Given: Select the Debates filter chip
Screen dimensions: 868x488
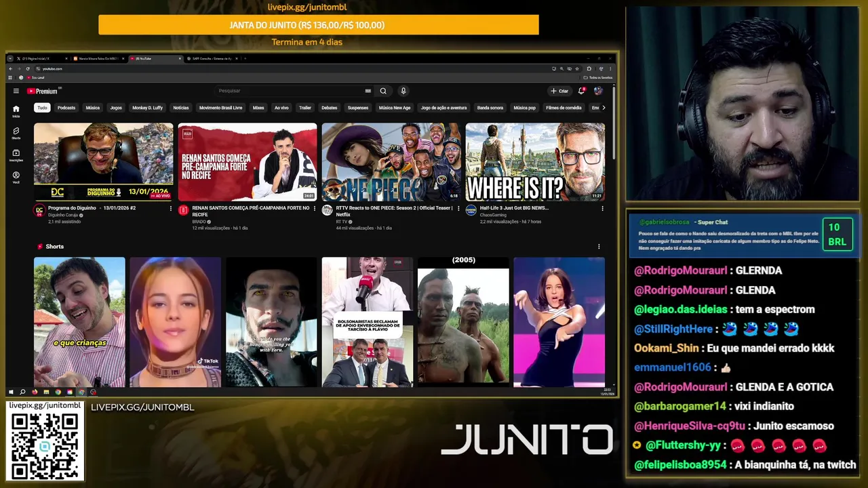Looking at the screenshot, I should 330,108.
